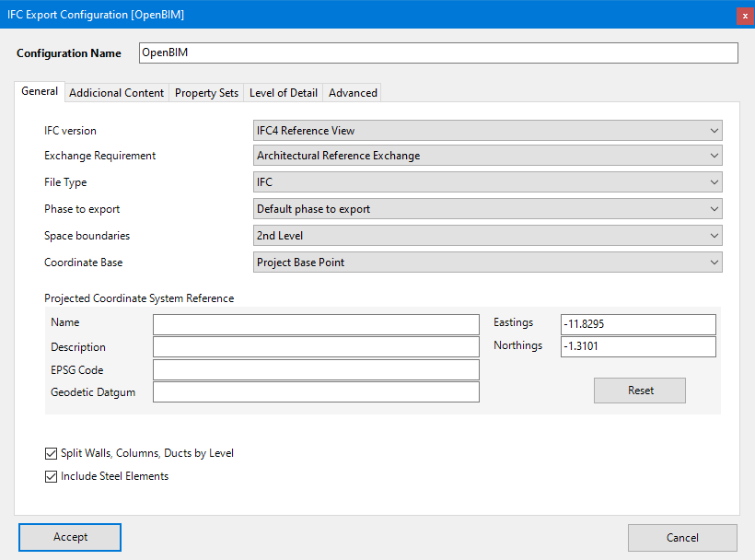The height and width of the screenshot is (560, 755).
Task: Open the IFC version dropdown
Action: coord(487,131)
